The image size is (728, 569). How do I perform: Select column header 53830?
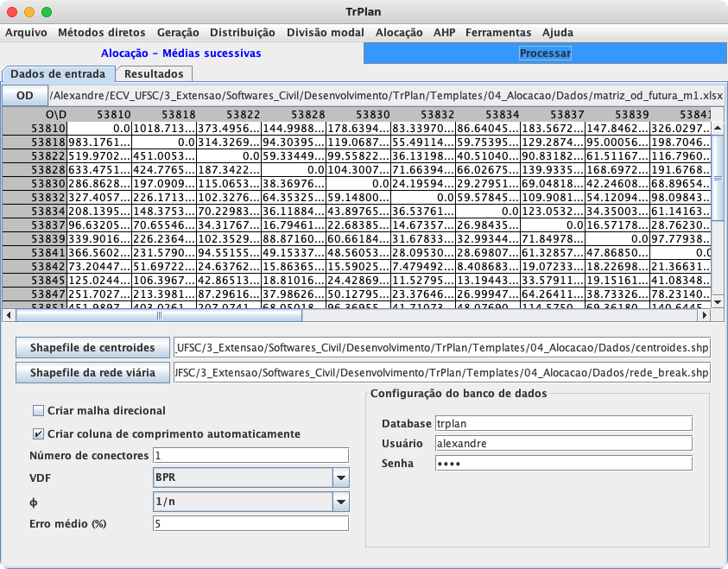tap(359, 115)
